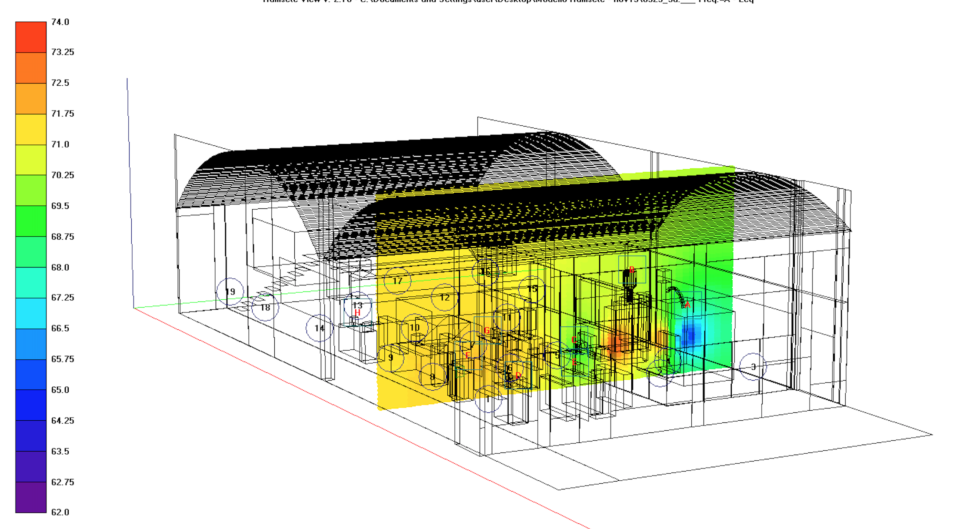Screen dimensions: 980x529
Task: Click the red source label B
Action: 632,270
